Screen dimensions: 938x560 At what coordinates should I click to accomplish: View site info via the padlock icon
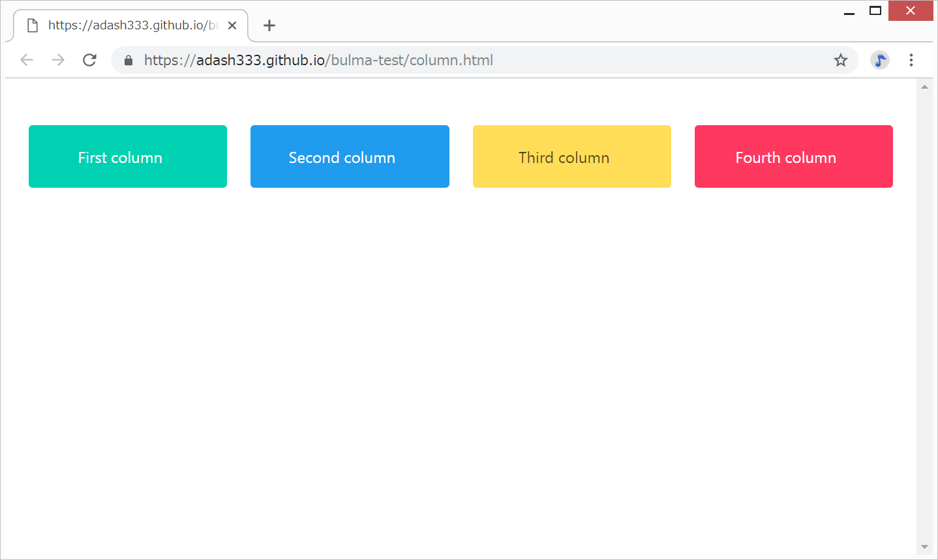pos(129,61)
